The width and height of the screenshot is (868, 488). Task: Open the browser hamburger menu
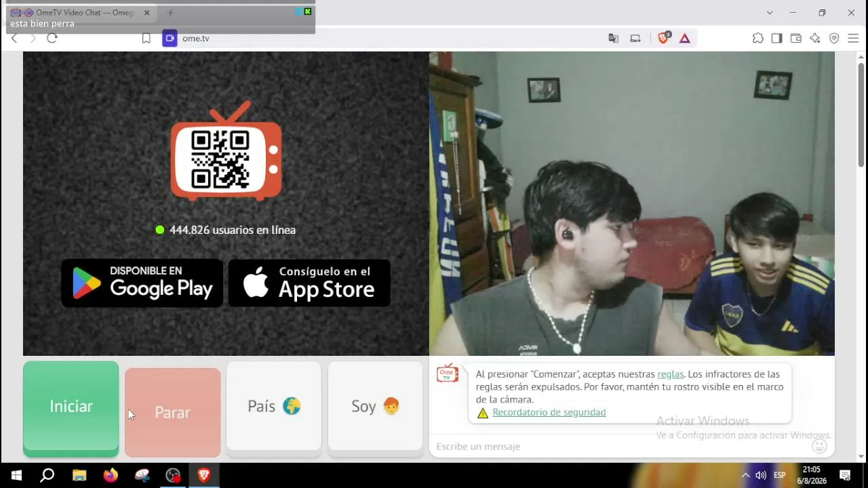pyautogui.click(x=853, y=39)
